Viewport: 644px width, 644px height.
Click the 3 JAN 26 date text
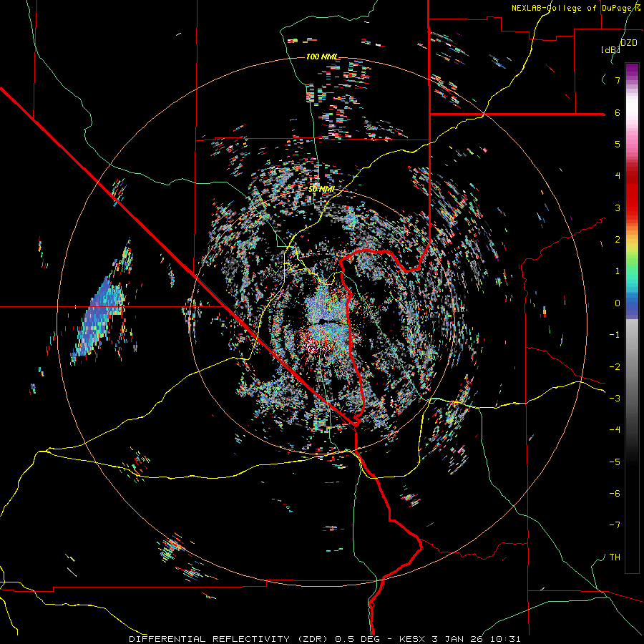click(457, 639)
